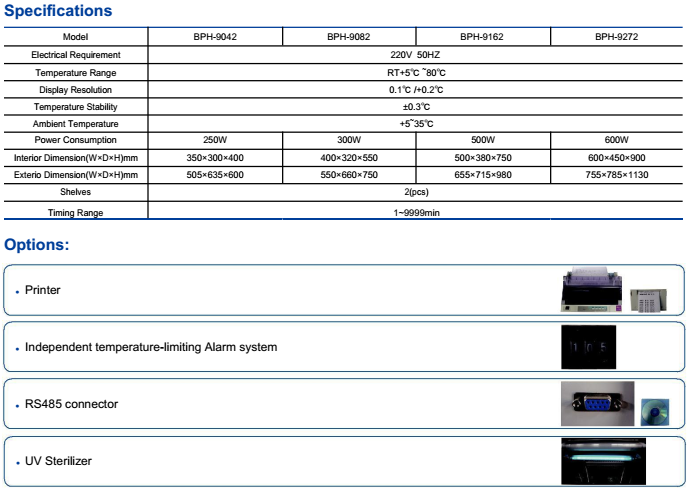This screenshot has width=690, height=494.
Task: Click the 500×380×750 interior dimension
Action: click(483, 158)
